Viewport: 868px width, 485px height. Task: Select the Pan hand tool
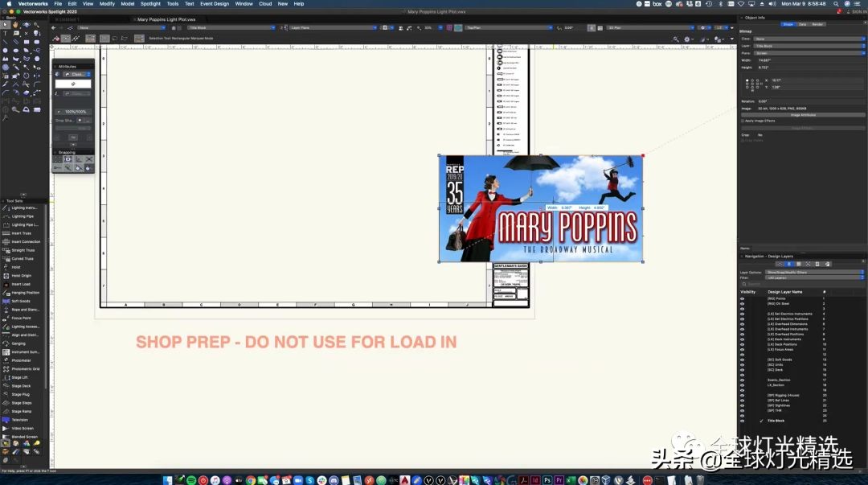click(15, 25)
